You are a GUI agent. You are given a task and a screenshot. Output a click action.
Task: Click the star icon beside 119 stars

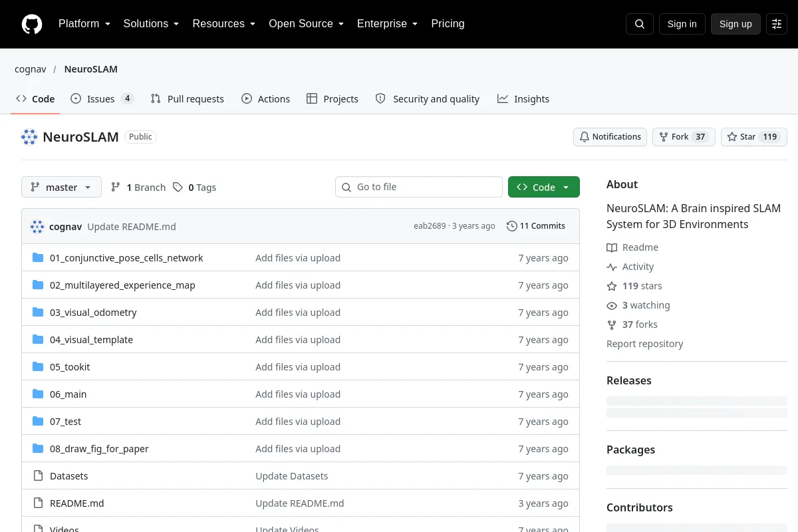click(x=612, y=286)
